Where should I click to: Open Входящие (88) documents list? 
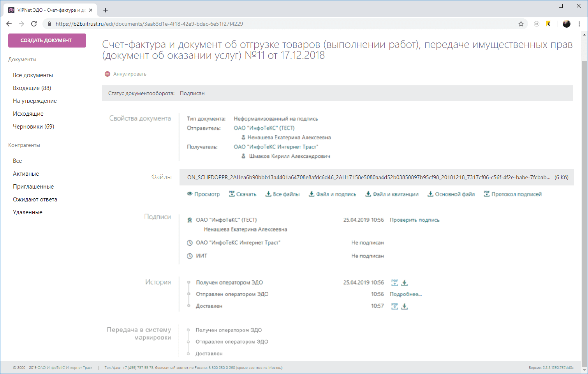[32, 88]
